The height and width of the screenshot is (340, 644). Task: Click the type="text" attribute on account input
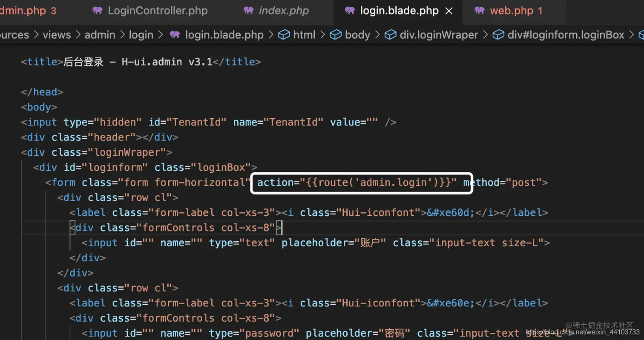(242, 243)
